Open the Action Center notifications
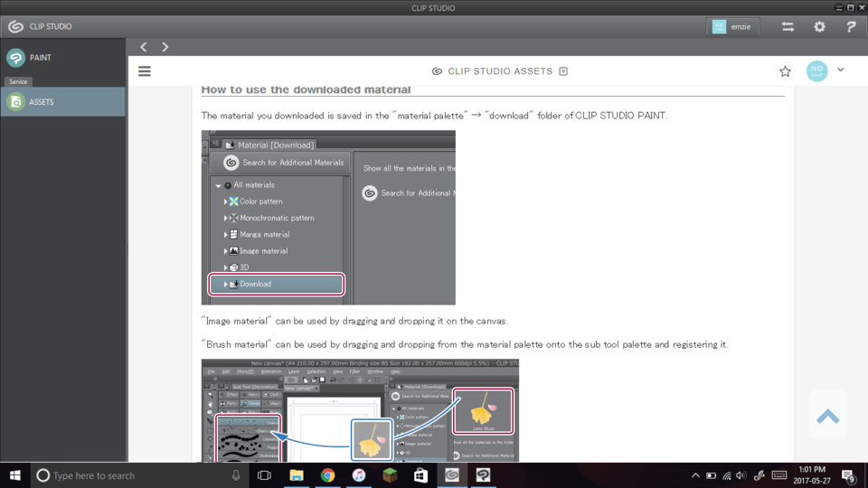The height and width of the screenshot is (488, 868). pos(849,475)
